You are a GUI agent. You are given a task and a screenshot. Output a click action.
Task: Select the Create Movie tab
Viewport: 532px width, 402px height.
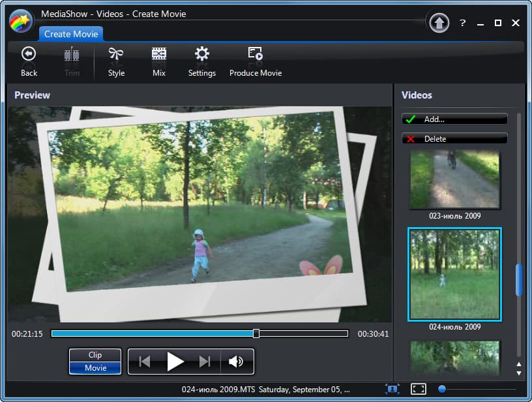[x=71, y=34]
